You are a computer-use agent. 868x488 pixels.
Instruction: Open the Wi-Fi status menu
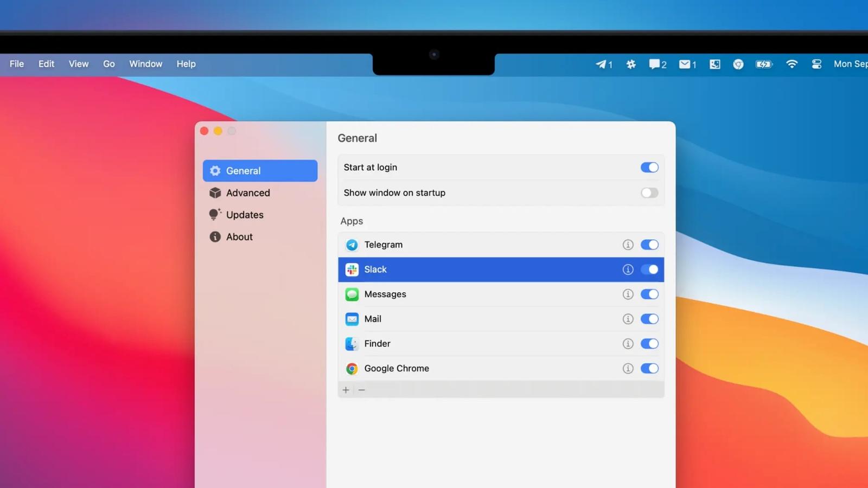pyautogui.click(x=792, y=64)
